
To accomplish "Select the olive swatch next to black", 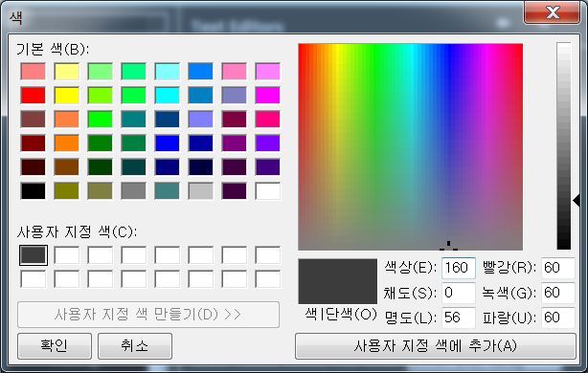I will 67,191.
